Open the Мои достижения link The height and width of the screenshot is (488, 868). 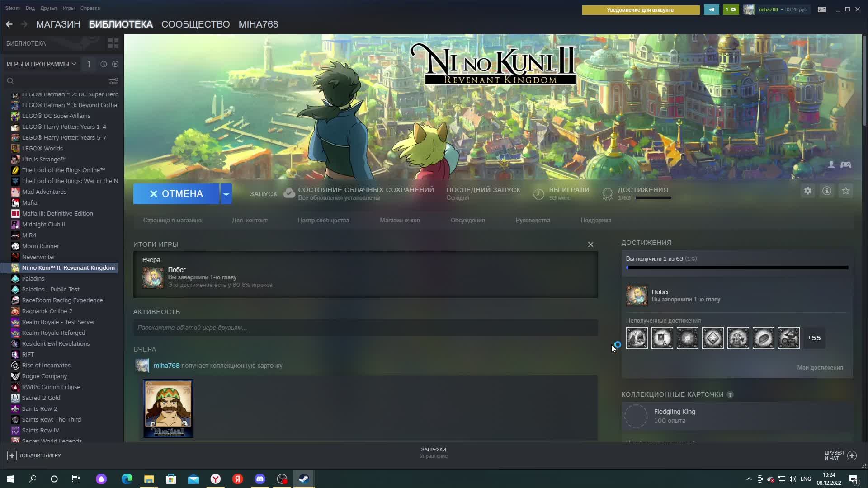(x=820, y=368)
